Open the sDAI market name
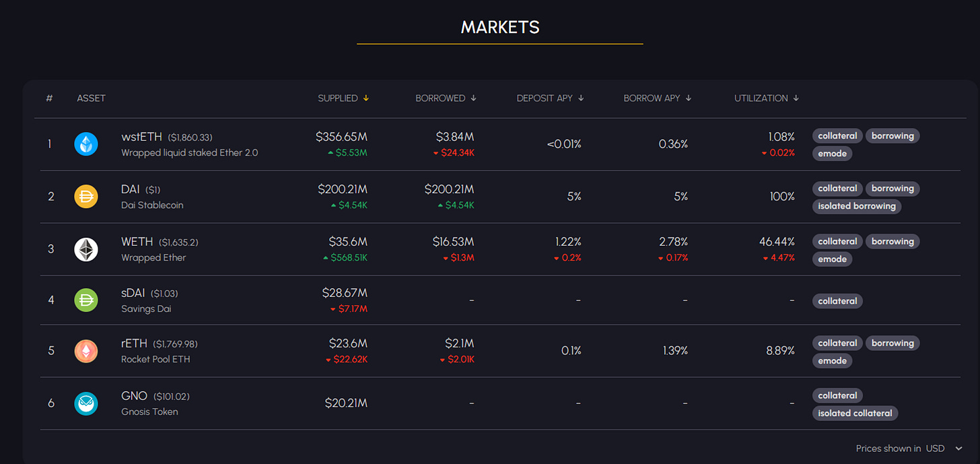This screenshot has height=464, width=980. tap(133, 293)
